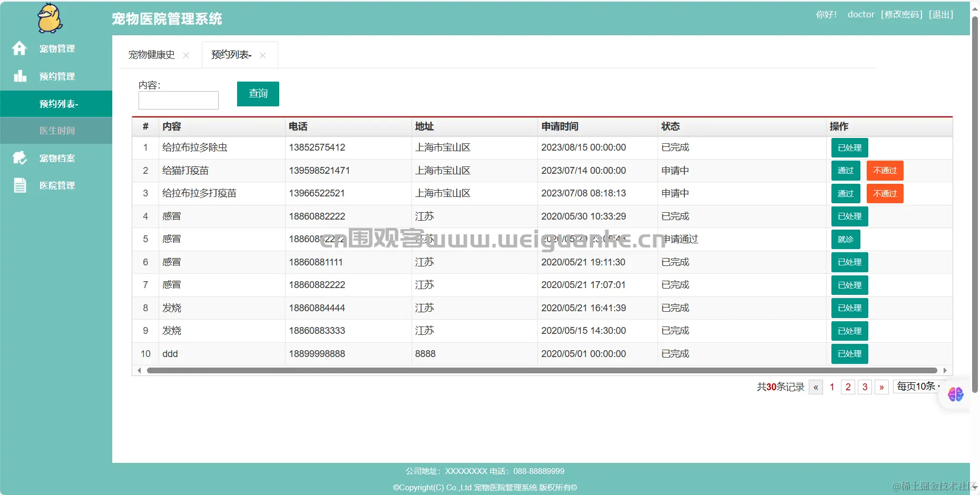This screenshot has height=495, width=980.
Task: Close the 预约列表- tab
Action: [262, 55]
